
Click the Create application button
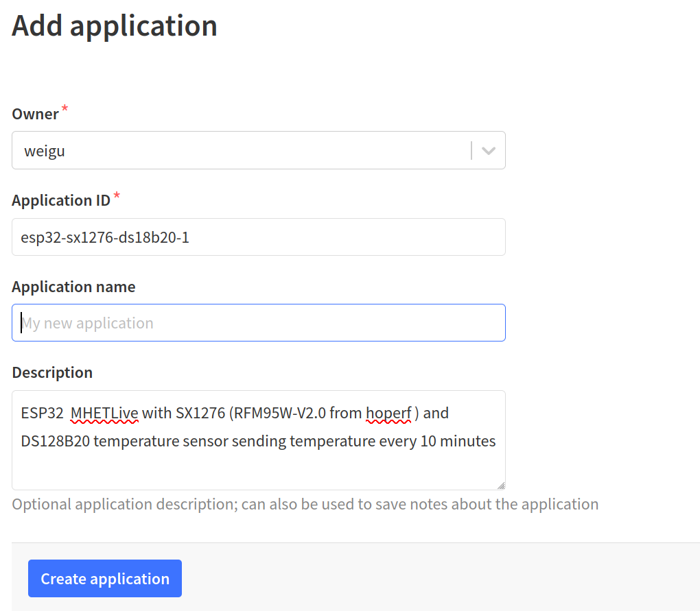(105, 579)
